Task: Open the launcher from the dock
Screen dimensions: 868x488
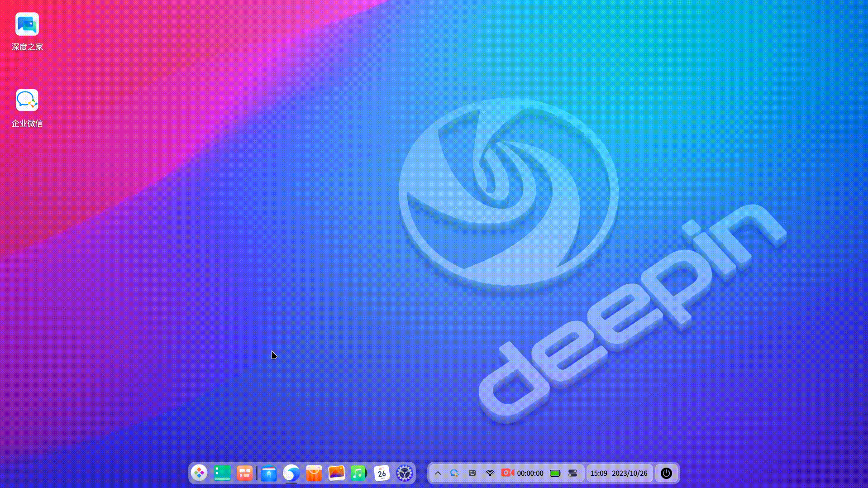Action: (199, 473)
